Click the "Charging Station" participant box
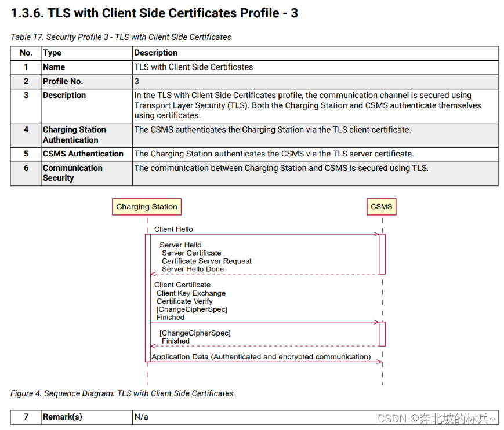 tap(147, 207)
